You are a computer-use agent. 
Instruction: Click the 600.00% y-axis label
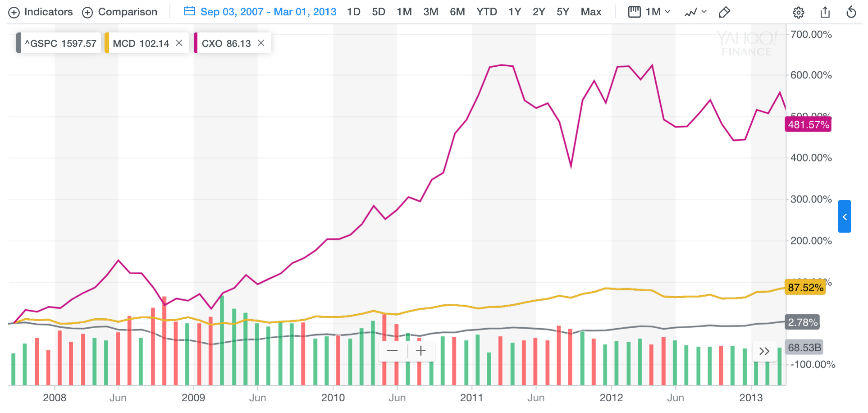(x=811, y=75)
